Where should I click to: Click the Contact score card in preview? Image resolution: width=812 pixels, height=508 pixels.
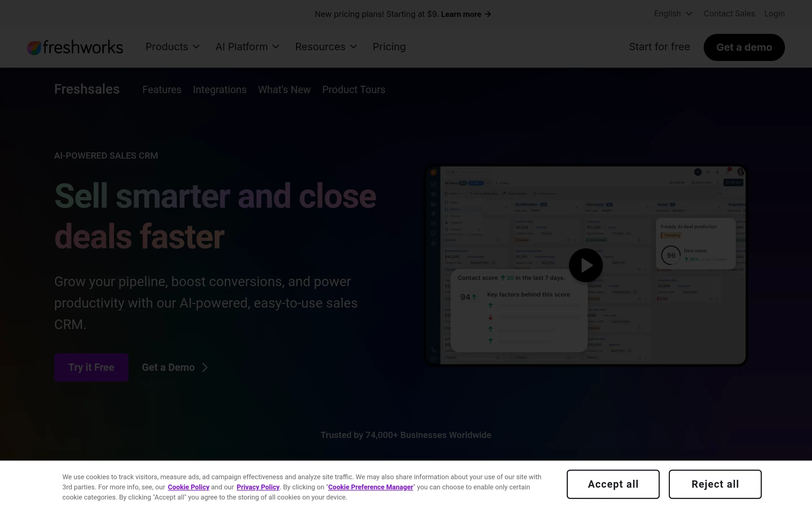pos(519,310)
